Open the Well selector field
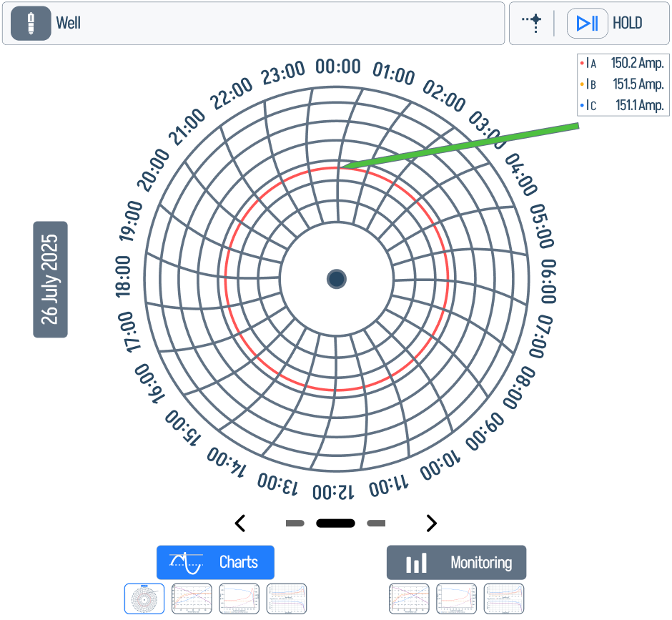 pos(253,23)
